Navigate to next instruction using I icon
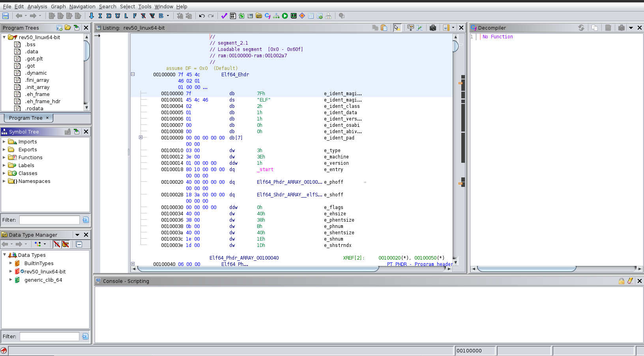 coord(100,16)
